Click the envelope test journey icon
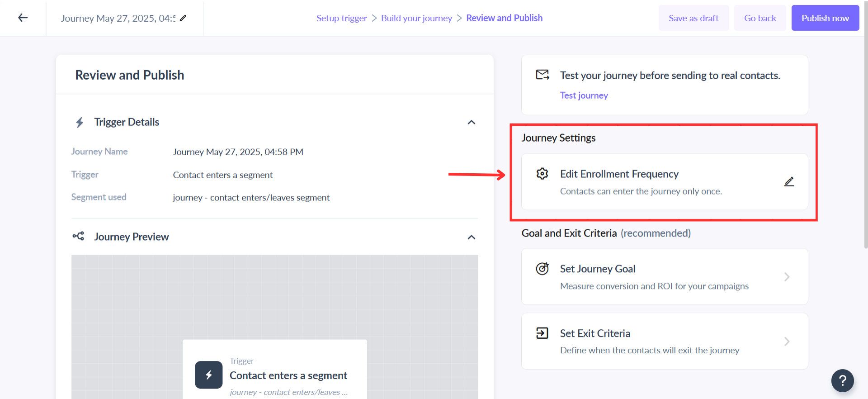Image resolution: width=868 pixels, height=399 pixels. pos(542,75)
